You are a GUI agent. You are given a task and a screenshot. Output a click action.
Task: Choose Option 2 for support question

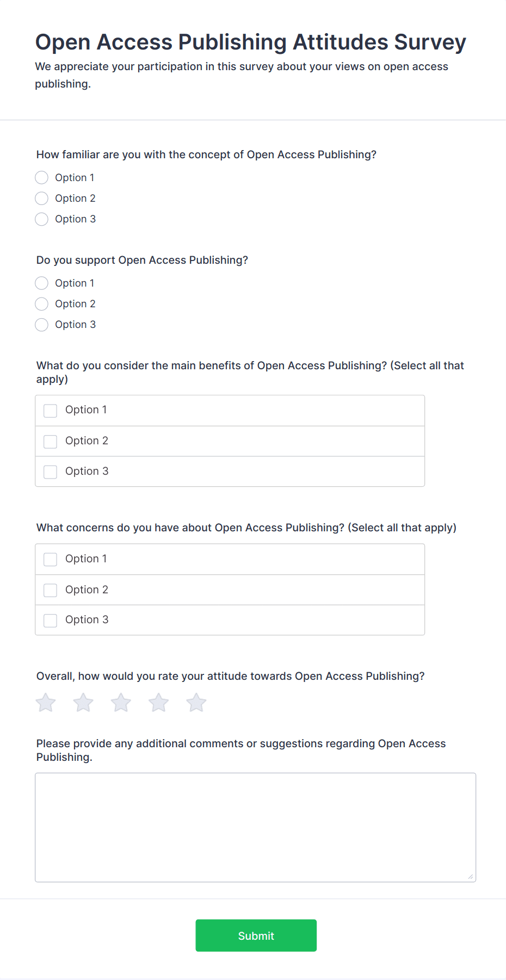click(x=42, y=304)
